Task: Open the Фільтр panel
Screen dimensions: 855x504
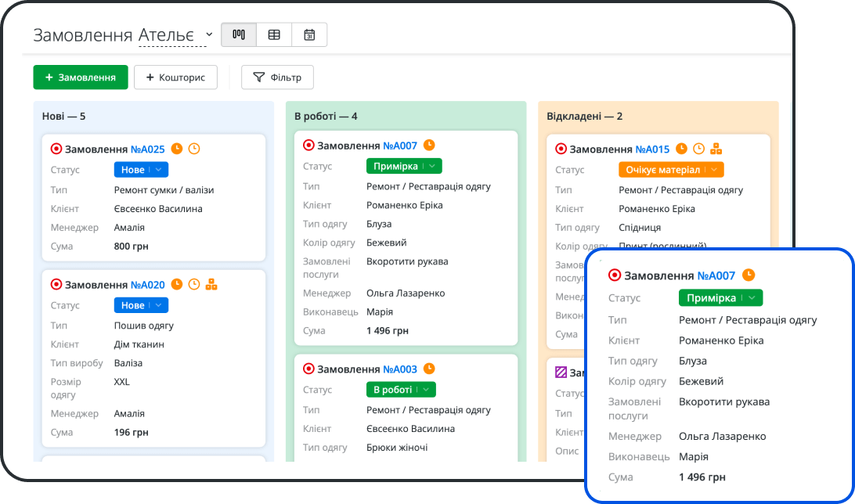Action: [277, 77]
